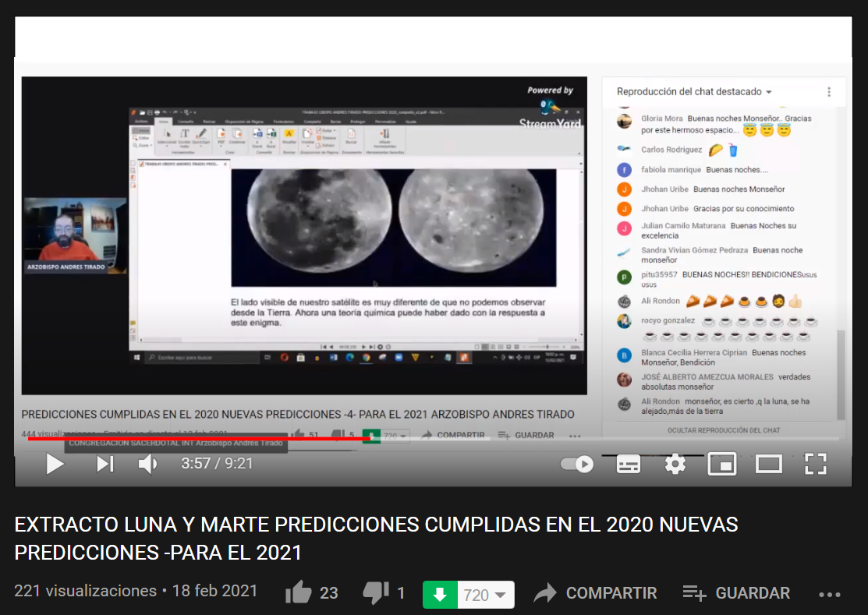
Task: Click the pitu35957 green avatar
Action: 625,277
